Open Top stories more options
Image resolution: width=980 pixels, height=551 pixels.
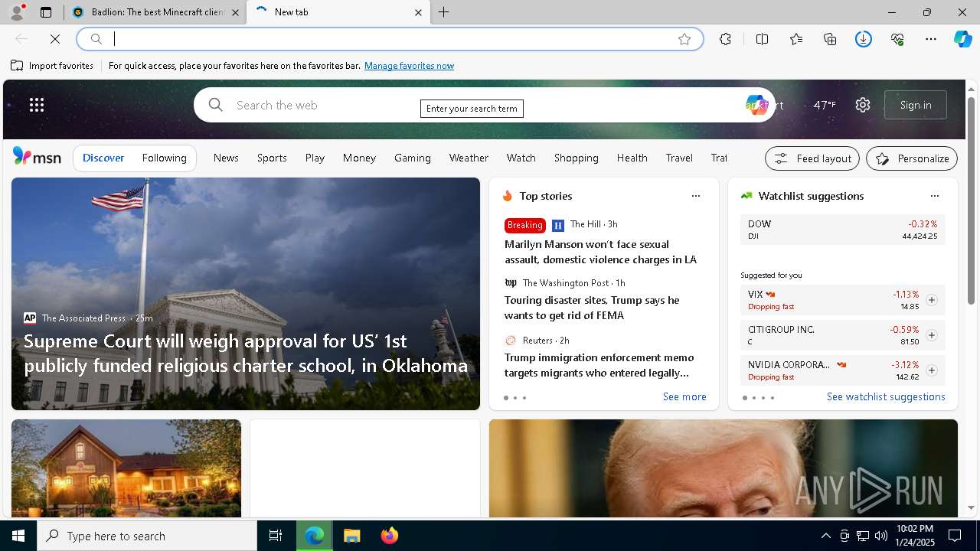tap(696, 196)
